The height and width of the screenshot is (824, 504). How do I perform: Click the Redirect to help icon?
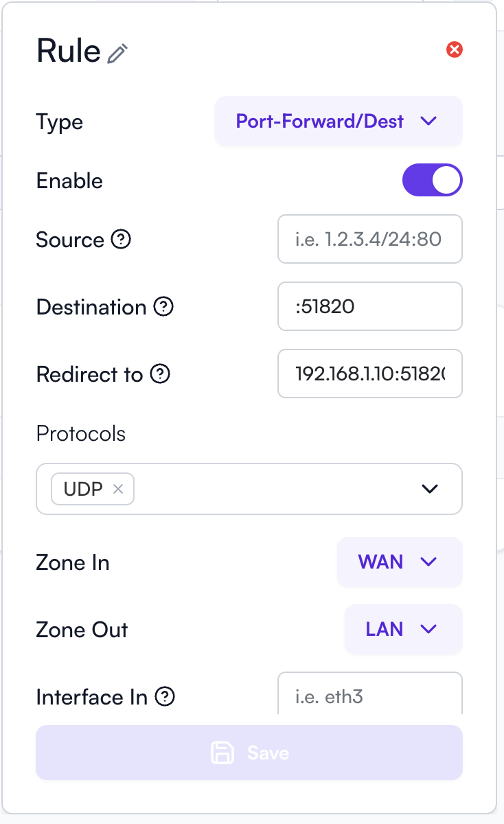pyautogui.click(x=160, y=374)
